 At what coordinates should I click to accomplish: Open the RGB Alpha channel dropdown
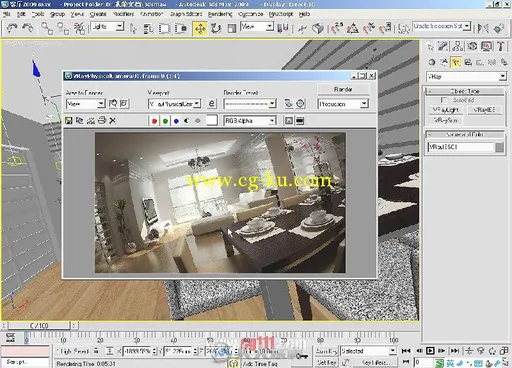(250, 121)
